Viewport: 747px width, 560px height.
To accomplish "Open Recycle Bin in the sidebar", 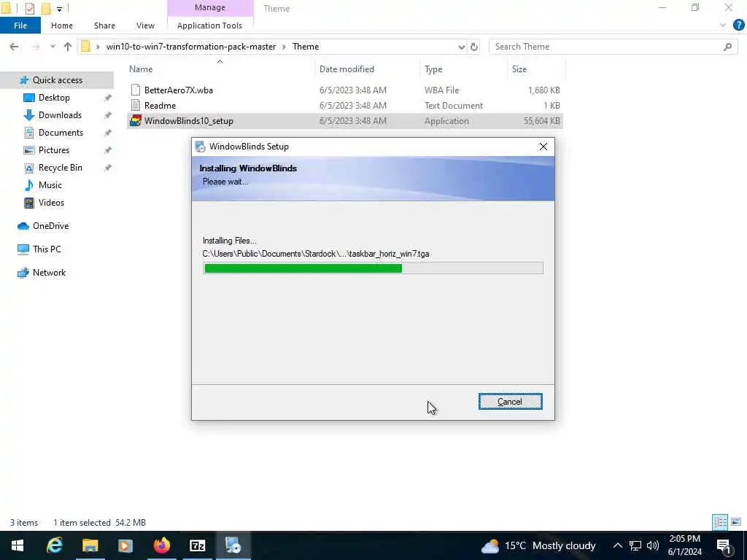I will tap(60, 168).
